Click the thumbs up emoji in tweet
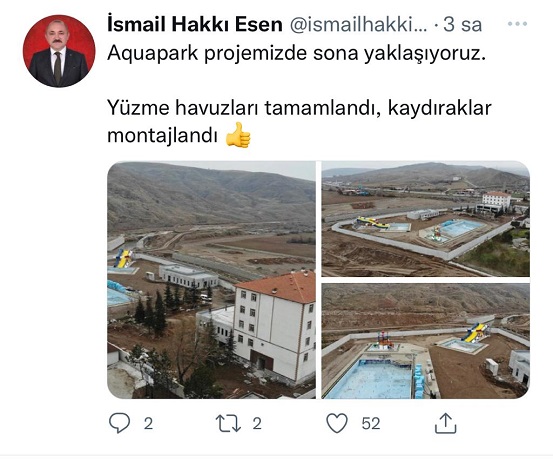This screenshot has width=553, height=461. tap(238, 135)
